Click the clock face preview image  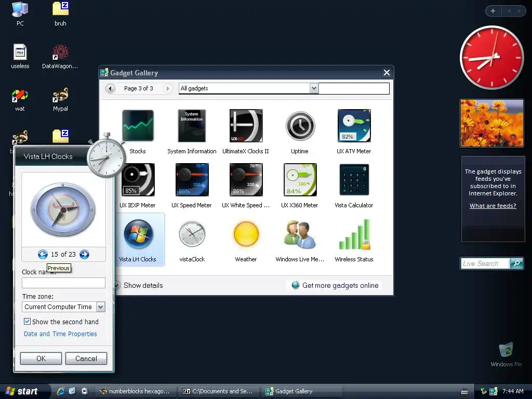[x=63, y=209]
